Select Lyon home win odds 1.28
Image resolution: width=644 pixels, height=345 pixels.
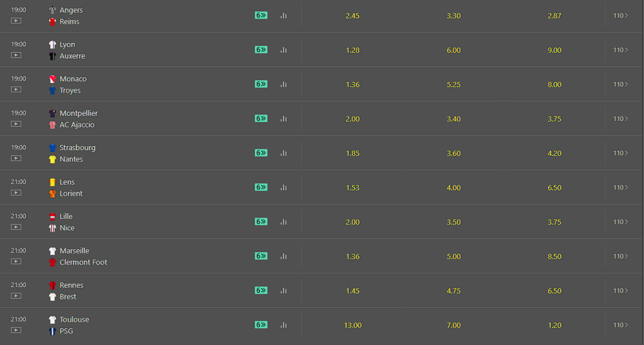tap(352, 50)
